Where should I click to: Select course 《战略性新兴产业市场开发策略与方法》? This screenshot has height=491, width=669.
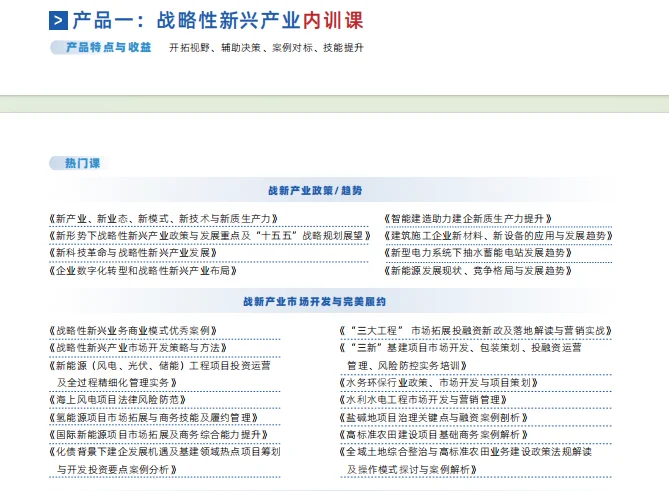point(138,348)
